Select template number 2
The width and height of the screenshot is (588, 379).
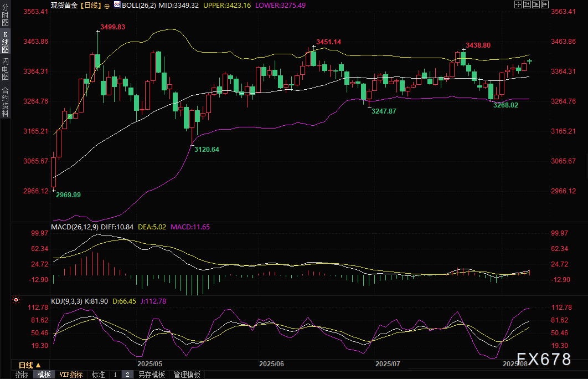tap(127, 375)
